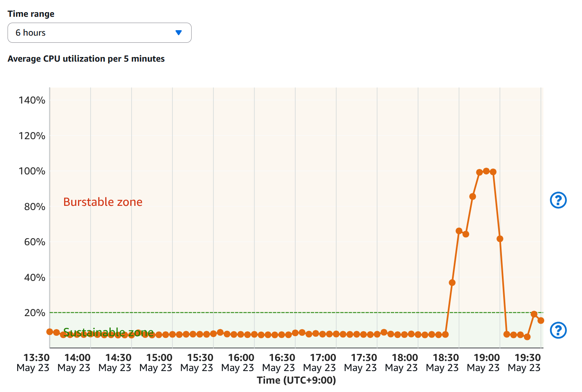The height and width of the screenshot is (392, 582).
Task: Click the Time range field label
Action: coord(31,14)
